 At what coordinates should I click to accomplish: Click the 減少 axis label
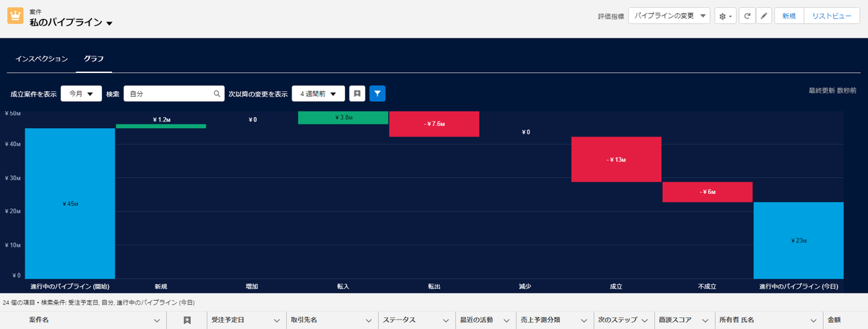click(525, 287)
